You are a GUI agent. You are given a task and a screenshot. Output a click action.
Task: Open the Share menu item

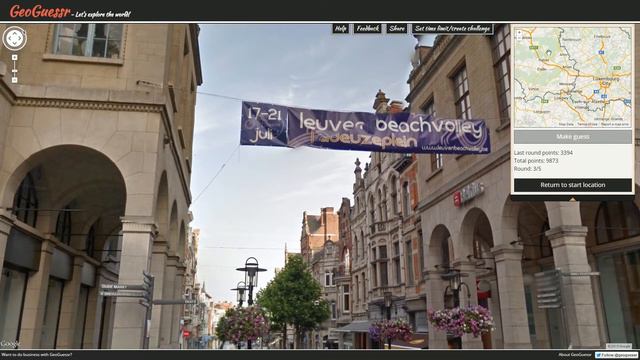coord(397,29)
